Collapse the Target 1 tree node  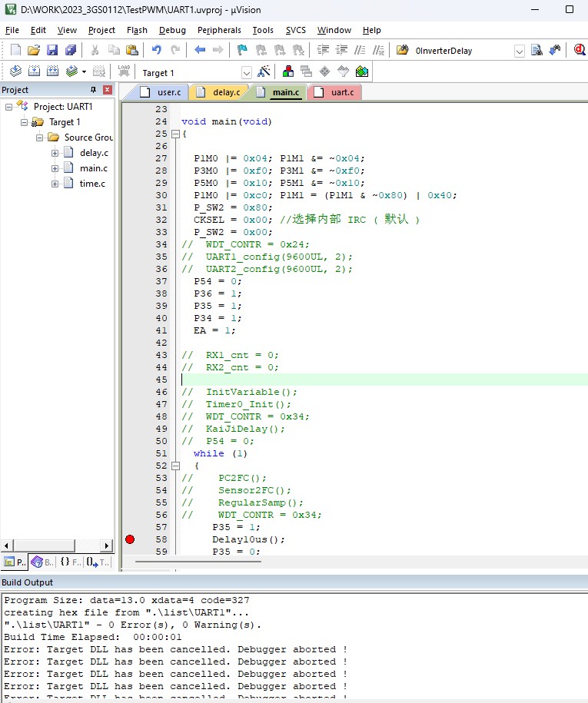(25, 122)
